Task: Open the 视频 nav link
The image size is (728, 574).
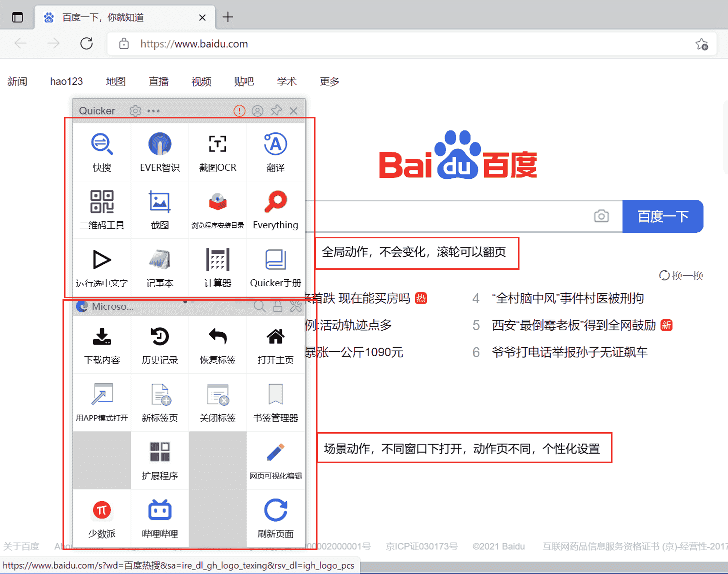Action: pyautogui.click(x=201, y=81)
